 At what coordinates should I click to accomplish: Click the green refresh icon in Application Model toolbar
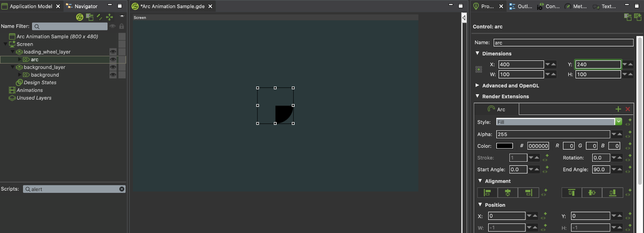(x=80, y=17)
